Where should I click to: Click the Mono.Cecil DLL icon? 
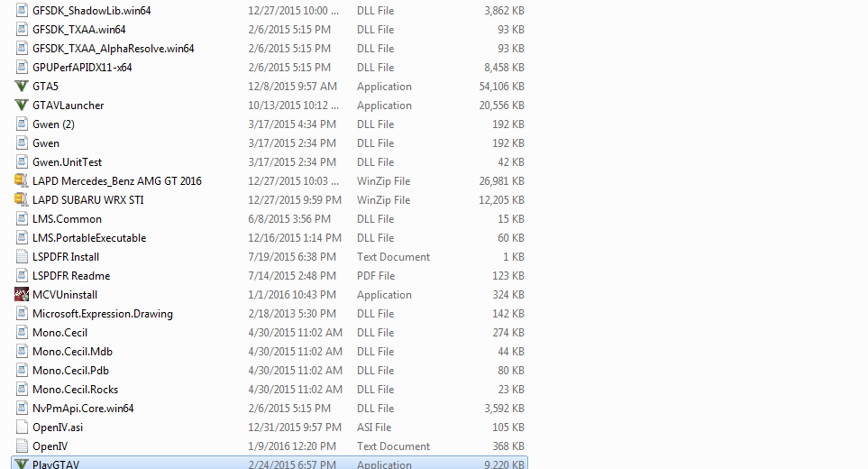click(x=22, y=333)
